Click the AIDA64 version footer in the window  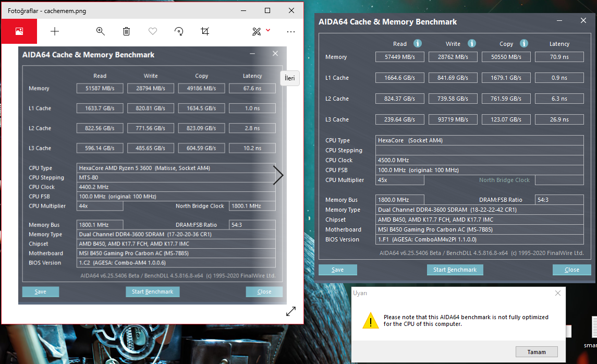tap(481, 253)
